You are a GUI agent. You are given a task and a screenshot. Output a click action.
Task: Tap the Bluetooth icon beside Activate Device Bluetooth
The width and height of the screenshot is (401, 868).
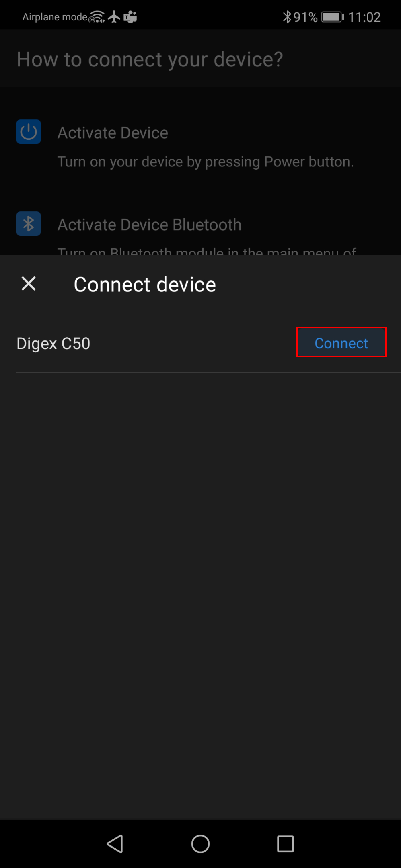(x=29, y=224)
